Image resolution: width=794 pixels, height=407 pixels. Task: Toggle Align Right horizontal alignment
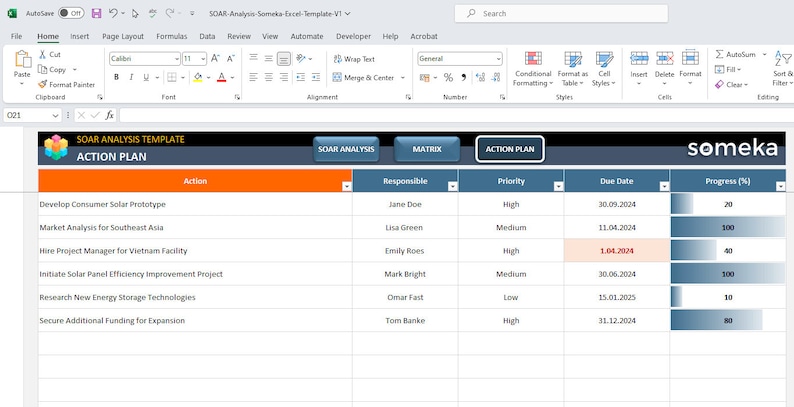(x=284, y=77)
